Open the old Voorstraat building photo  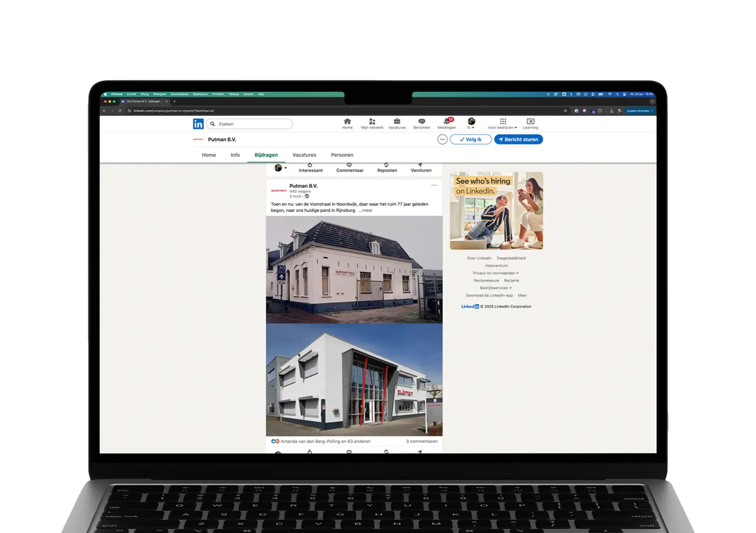coord(354,269)
